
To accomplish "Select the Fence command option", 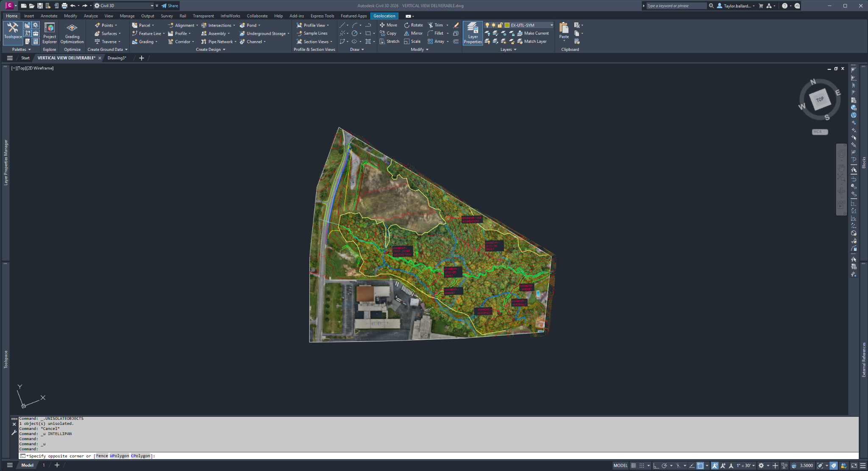I will (x=102, y=456).
